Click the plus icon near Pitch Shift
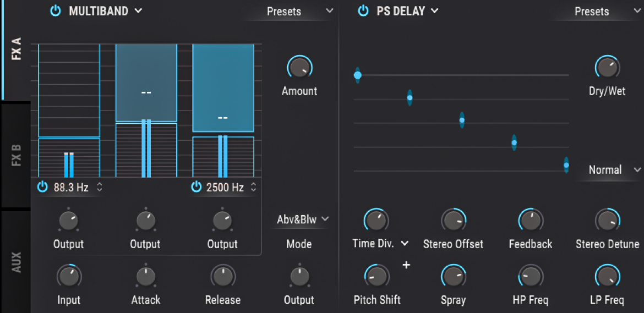Viewport: 644px width, 313px height. [x=406, y=265]
